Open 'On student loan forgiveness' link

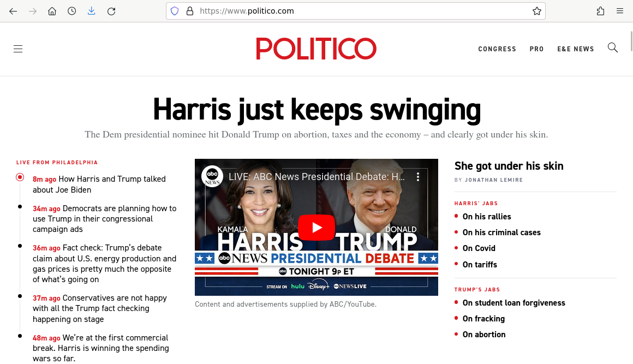513,303
